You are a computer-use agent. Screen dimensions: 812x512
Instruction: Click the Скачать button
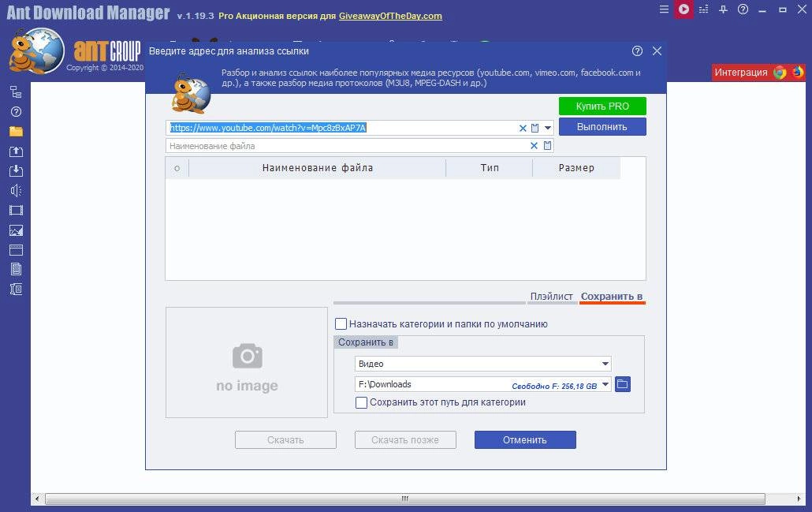pyautogui.click(x=285, y=440)
